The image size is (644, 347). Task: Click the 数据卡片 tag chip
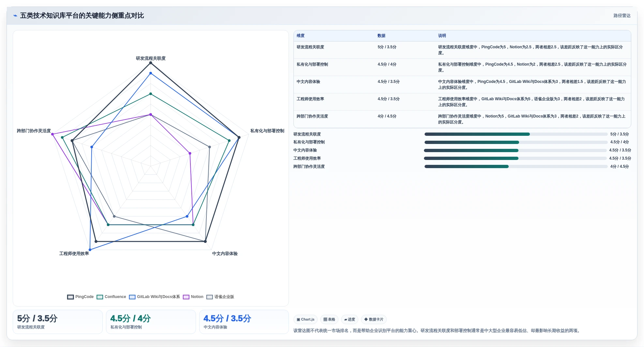tap(374, 319)
